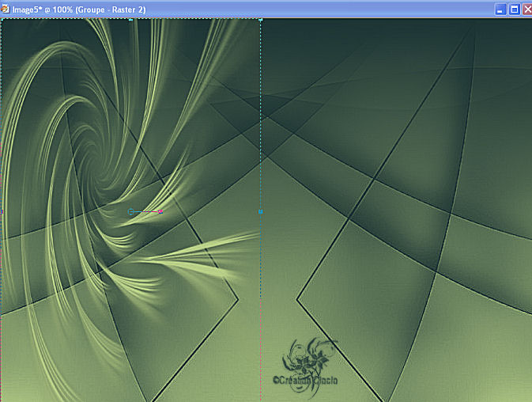The height and width of the screenshot is (402, 532).
Task: Click the image document icon in title bar
Action: (x=8, y=9)
